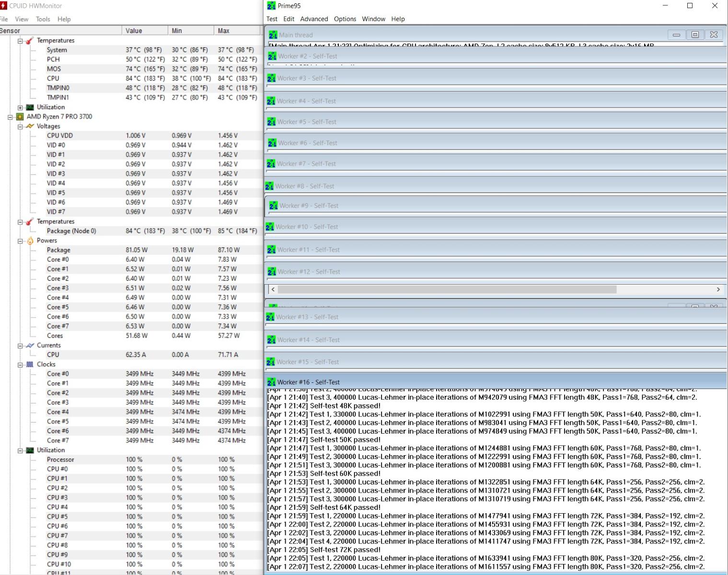Select the Worker #4 - Self-Test title bar
728x575 pixels.
click(x=496, y=101)
